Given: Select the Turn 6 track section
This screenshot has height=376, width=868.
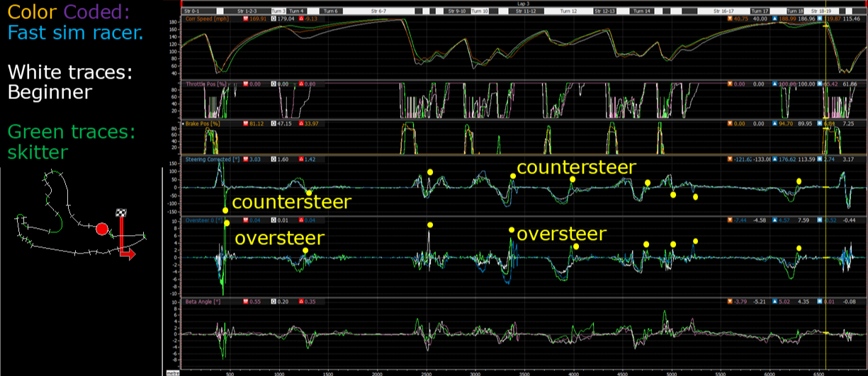Looking at the screenshot, I should click(330, 12).
